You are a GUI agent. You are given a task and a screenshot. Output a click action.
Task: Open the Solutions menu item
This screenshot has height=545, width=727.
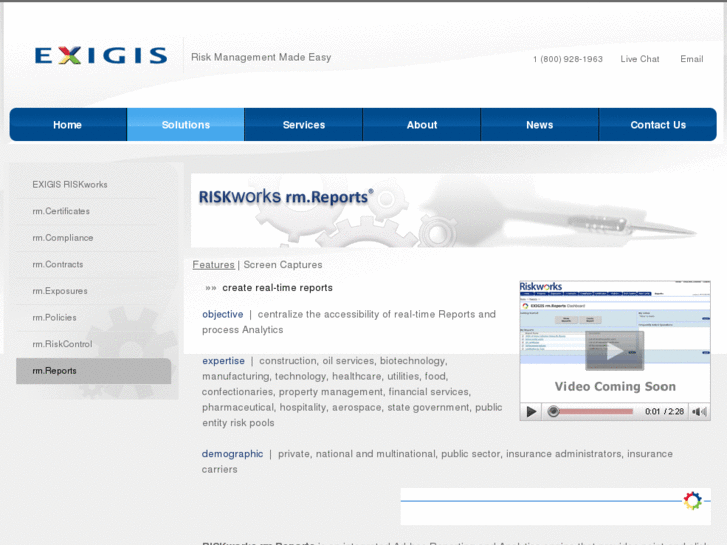[185, 125]
